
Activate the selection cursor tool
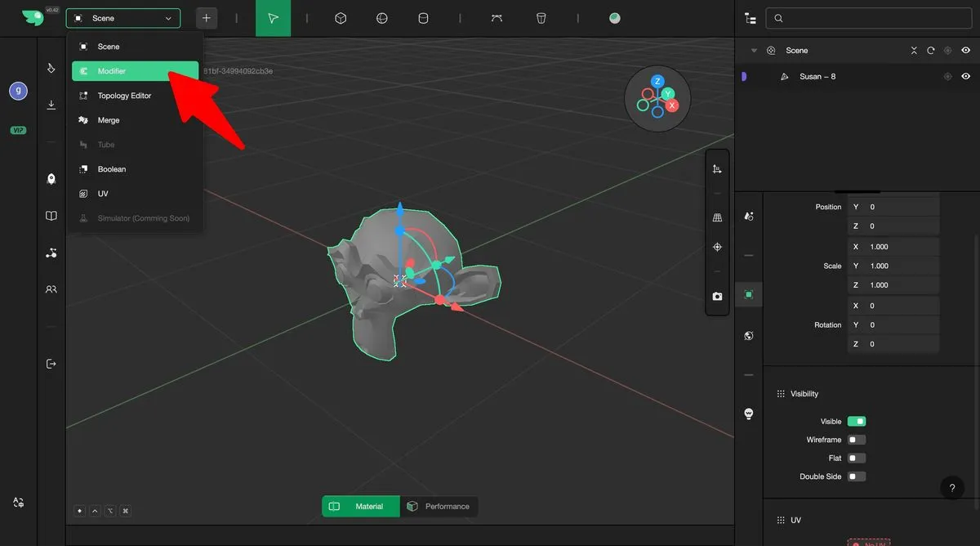[x=273, y=18]
